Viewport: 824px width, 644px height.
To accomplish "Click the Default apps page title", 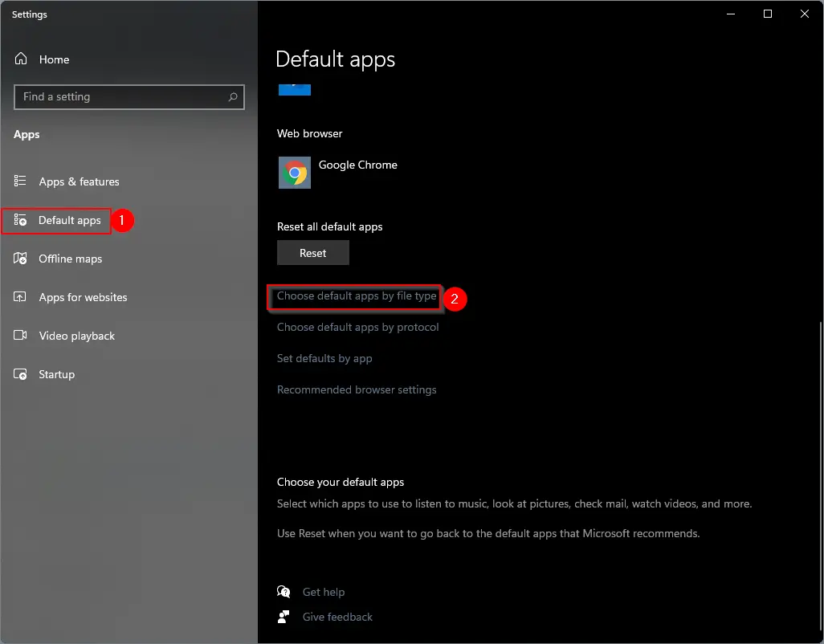I will (335, 59).
